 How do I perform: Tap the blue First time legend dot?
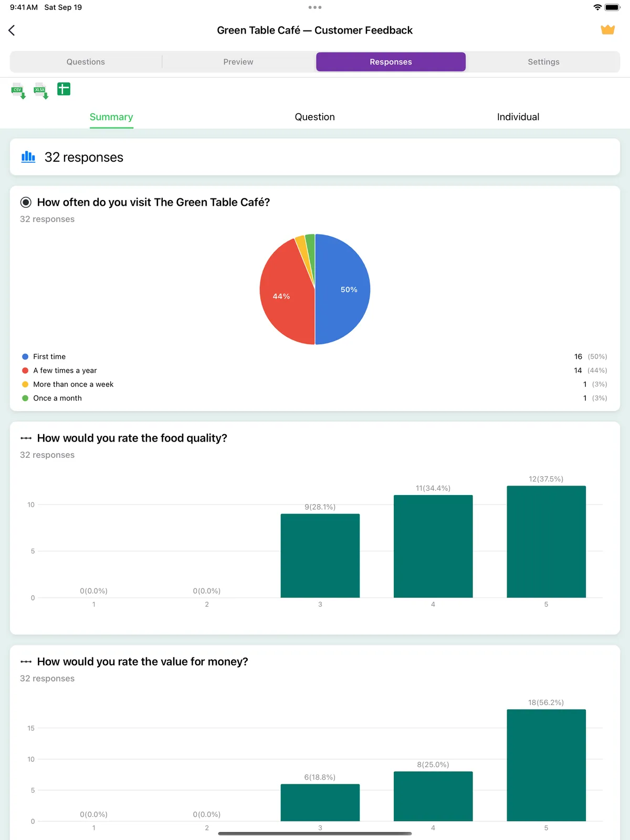pos(25,356)
